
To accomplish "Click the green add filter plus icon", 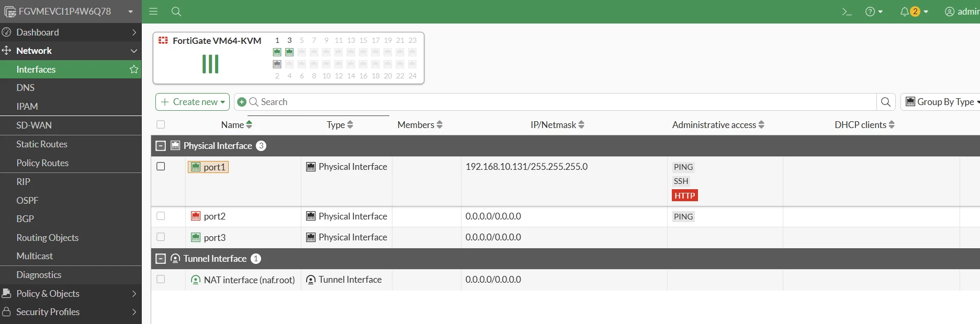I will tap(242, 102).
